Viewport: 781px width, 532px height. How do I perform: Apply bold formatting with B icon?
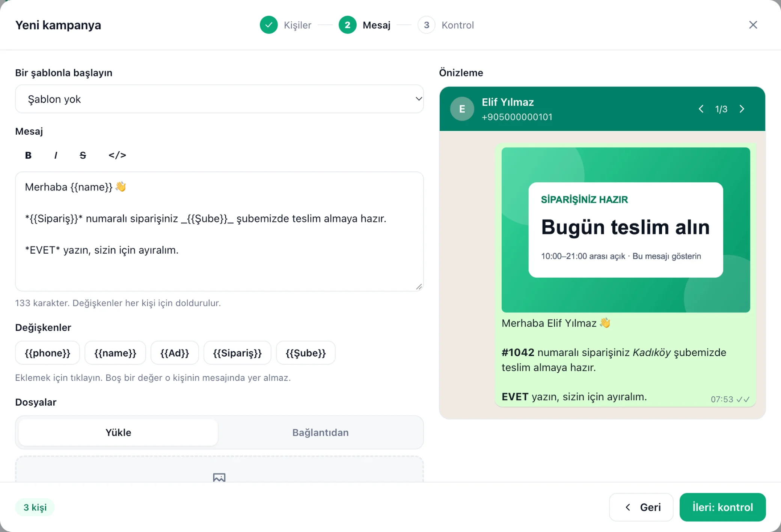coord(28,155)
